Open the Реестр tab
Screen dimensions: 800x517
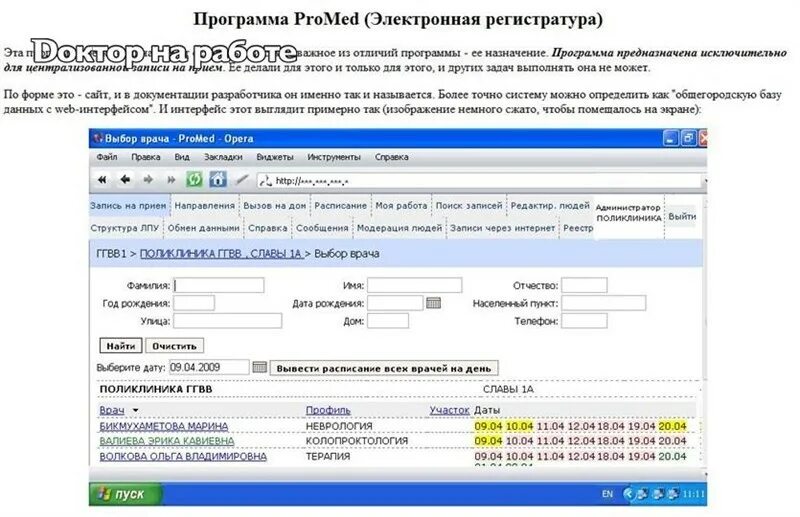[578, 228]
